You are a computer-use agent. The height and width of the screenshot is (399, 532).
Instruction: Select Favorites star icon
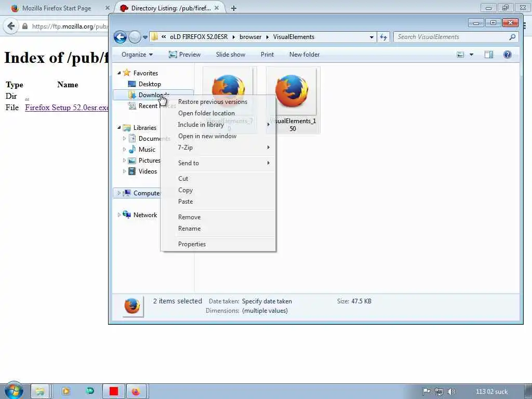pos(127,73)
